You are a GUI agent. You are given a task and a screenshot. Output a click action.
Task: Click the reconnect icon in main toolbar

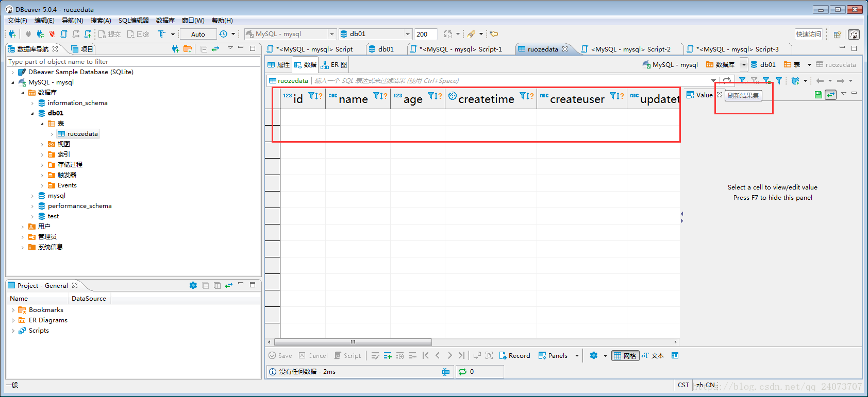click(x=40, y=34)
